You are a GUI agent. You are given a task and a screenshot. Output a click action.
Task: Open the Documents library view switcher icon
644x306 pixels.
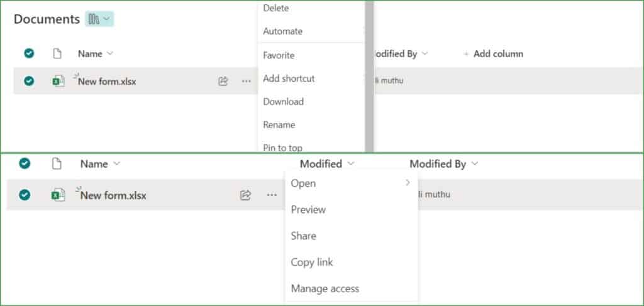99,19
